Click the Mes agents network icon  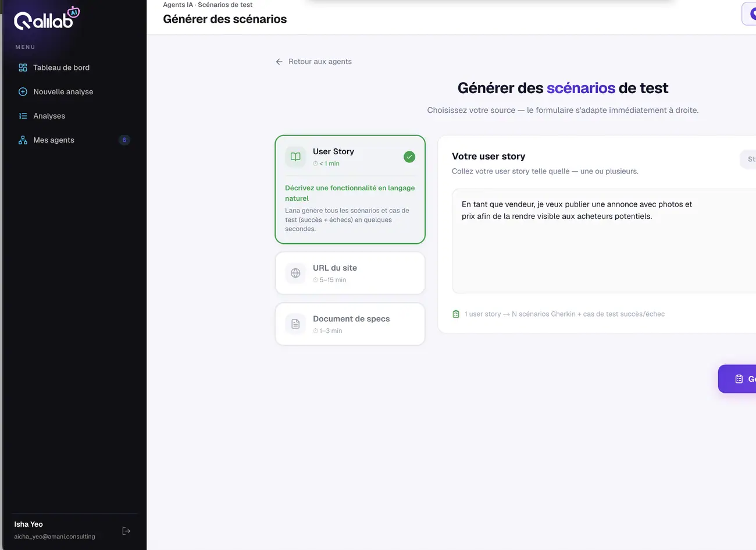(x=23, y=140)
